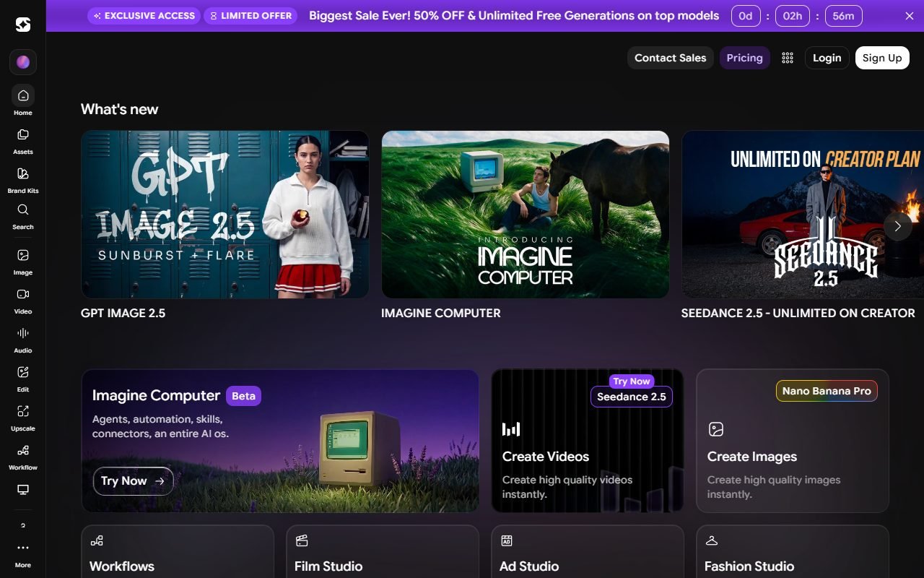Open the Create Videos card
924x578 pixels.
[588, 441]
